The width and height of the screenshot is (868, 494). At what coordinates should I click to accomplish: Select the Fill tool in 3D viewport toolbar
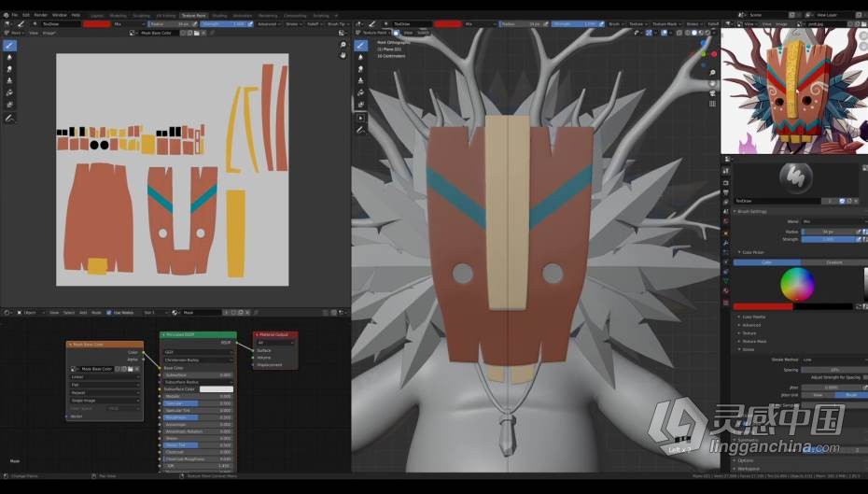coord(361,92)
